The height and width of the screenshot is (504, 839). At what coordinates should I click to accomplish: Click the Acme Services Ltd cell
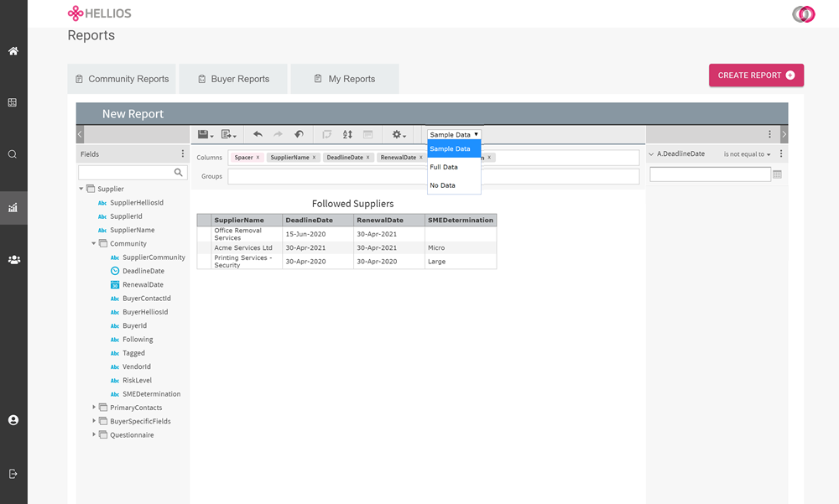(247, 247)
